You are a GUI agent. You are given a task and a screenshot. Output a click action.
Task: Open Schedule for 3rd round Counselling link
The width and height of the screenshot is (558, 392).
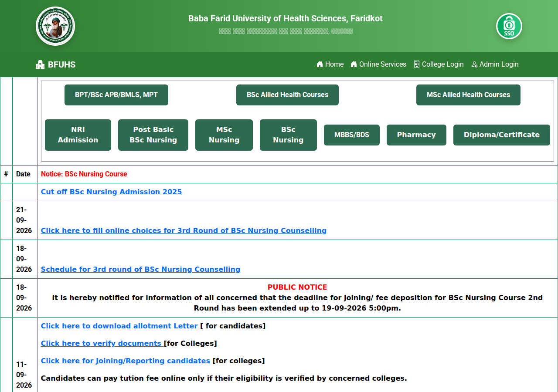(140, 269)
